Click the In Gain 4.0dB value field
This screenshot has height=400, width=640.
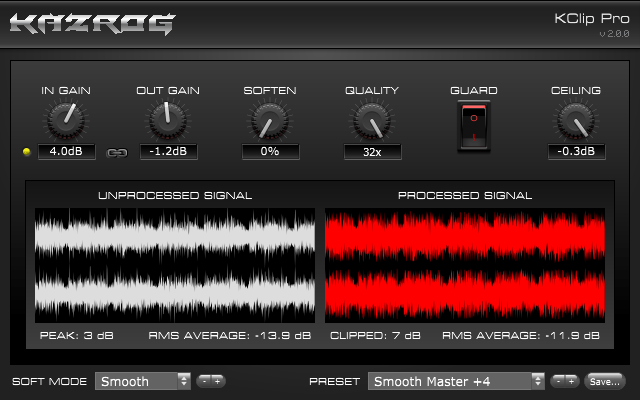[x=67, y=151]
